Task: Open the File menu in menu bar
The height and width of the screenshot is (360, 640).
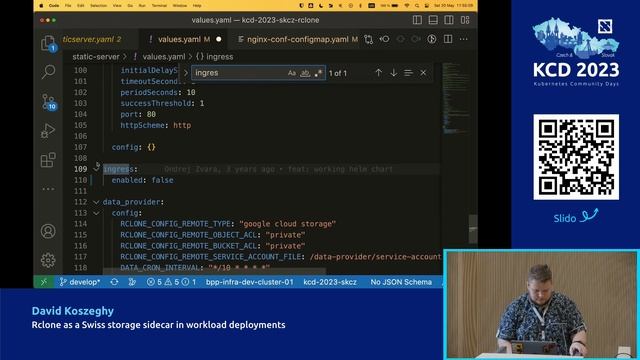Action: 68,6
